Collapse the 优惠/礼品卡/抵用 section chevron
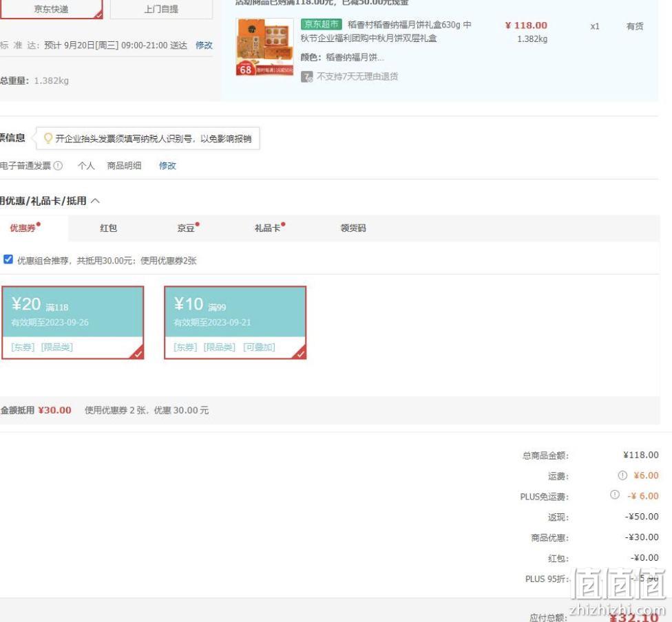 95,200
